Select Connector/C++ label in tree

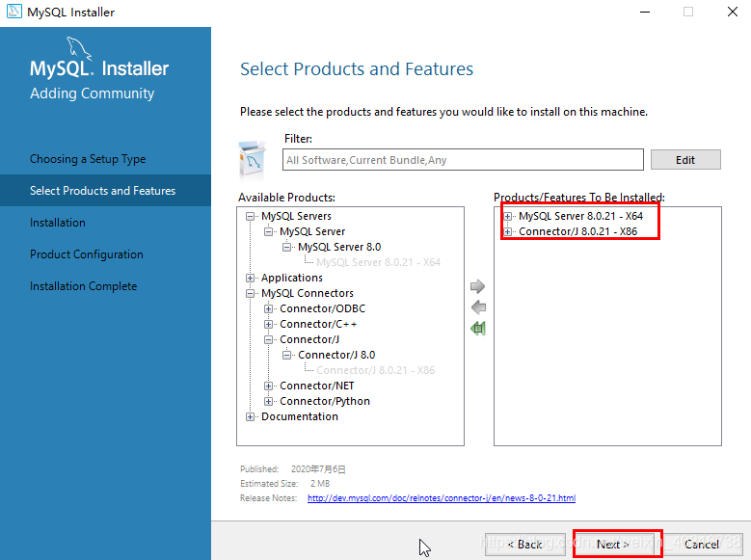pos(318,324)
